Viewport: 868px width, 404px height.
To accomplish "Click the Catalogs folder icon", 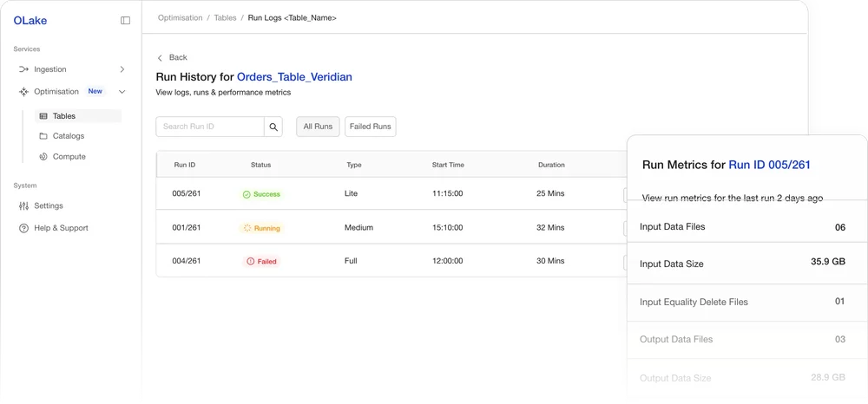I will pyautogui.click(x=43, y=136).
